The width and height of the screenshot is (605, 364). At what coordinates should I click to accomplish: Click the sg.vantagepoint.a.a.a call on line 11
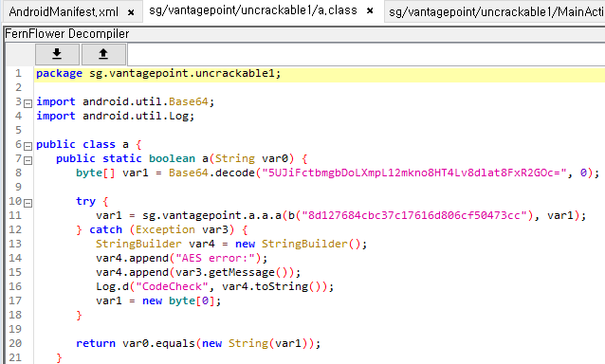(x=211, y=215)
